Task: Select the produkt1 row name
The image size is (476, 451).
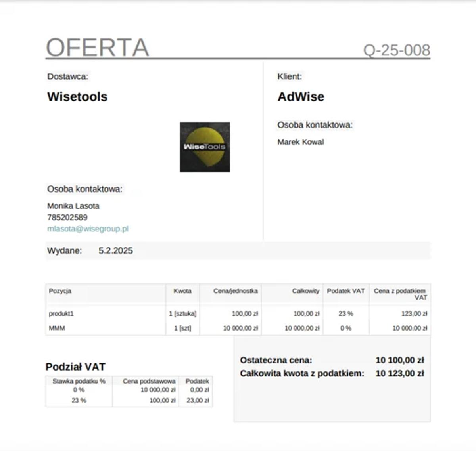Action: pos(61,313)
